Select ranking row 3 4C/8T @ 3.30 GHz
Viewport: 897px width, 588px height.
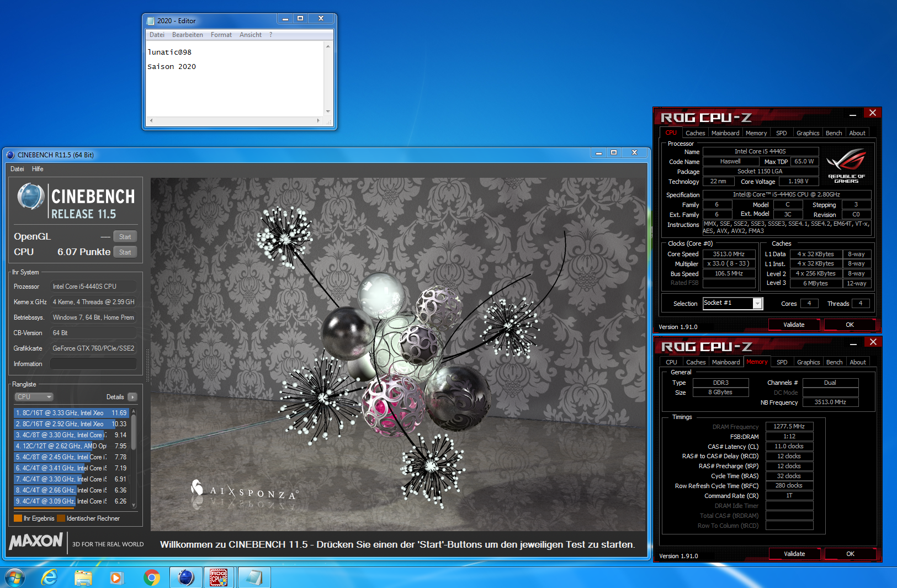coord(71,435)
